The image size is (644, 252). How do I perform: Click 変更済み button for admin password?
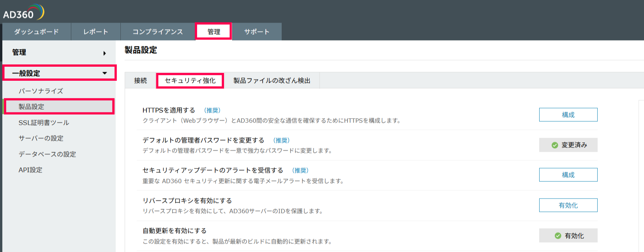coord(568,145)
